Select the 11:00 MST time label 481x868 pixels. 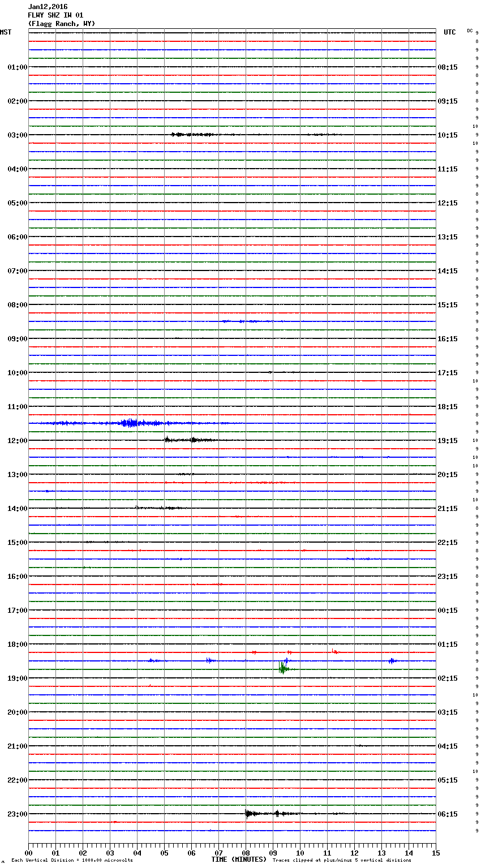(17, 407)
